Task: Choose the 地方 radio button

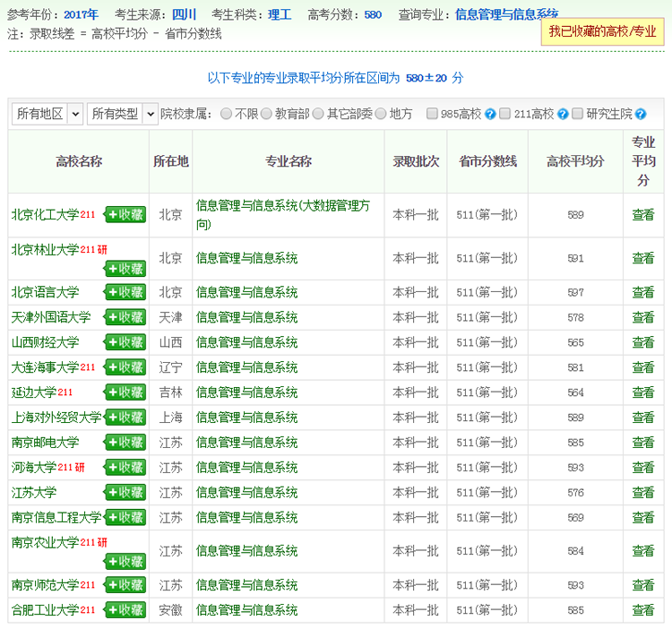Action: coord(381,114)
